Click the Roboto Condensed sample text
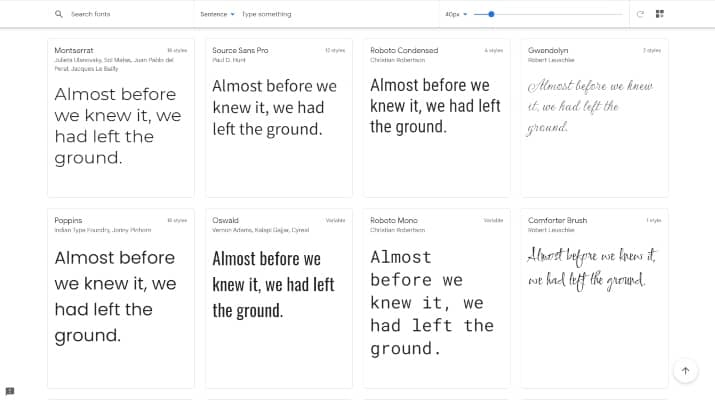Image resolution: width=715 pixels, height=400 pixels. pyautogui.click(x=435, y=106)
